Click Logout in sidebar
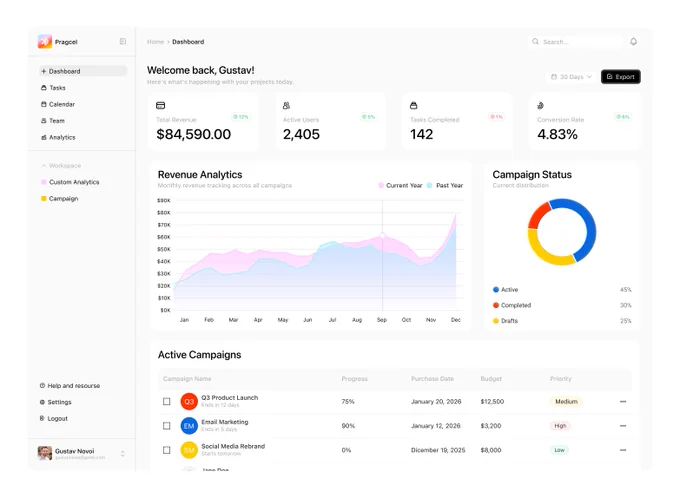This screenshot has height=498, width=680. (54, 419)
